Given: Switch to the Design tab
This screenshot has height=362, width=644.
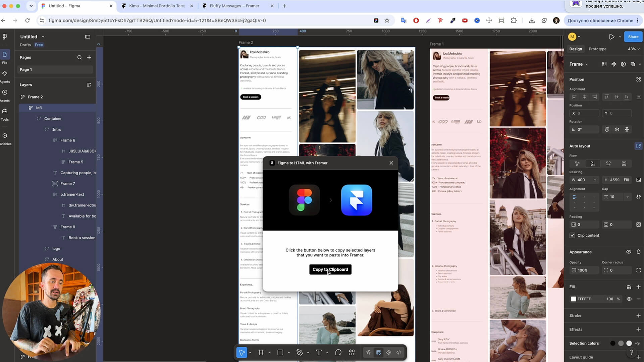Looking at the screenshot, I should point(576,49).
